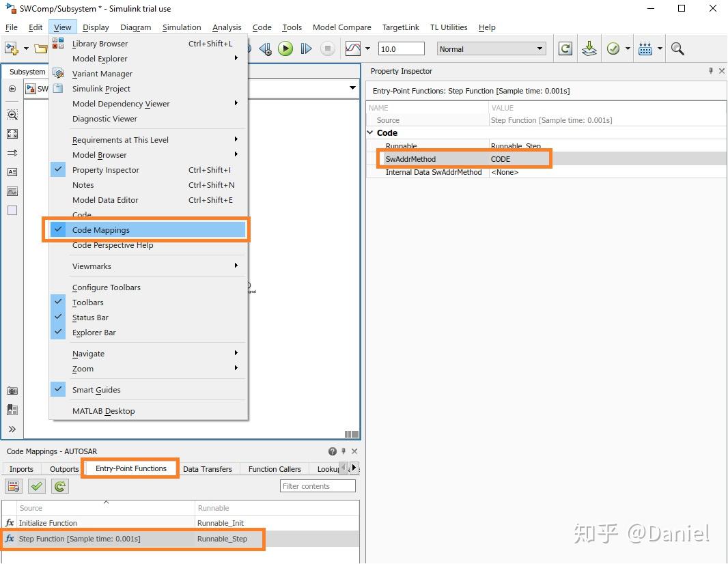Open Requirements at This Level submenu

point(148,140)
